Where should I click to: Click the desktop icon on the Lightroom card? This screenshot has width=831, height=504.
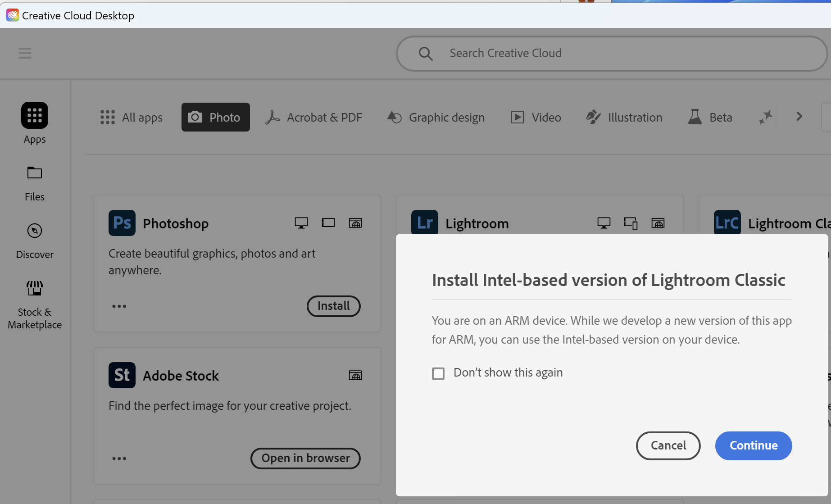click(604, 222)
